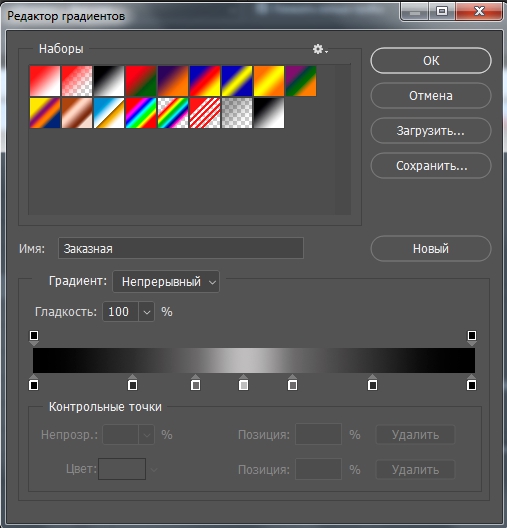Choose the red-to-green gradient preset

point(141,81)
